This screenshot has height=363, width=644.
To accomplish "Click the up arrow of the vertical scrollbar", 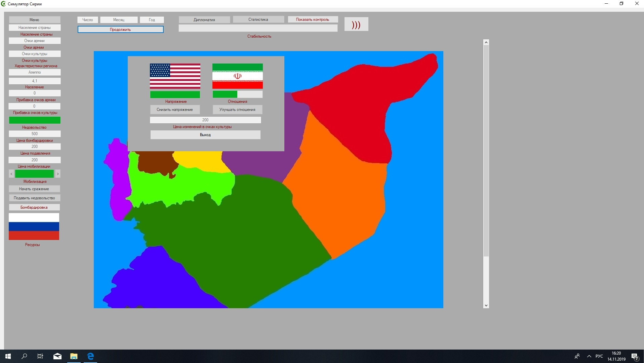I will (x=486, y=42).
